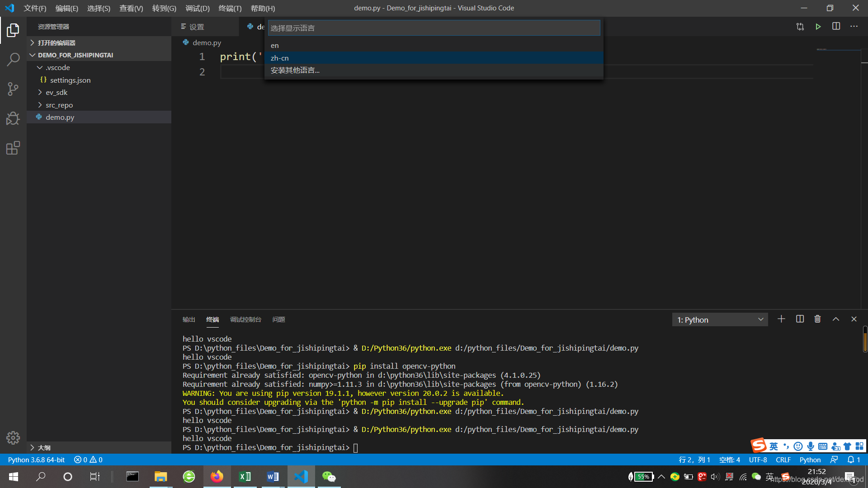Viewport: 868px width, 488px height.
Task: Toggle the Explorer view icon
Action: 13,30
